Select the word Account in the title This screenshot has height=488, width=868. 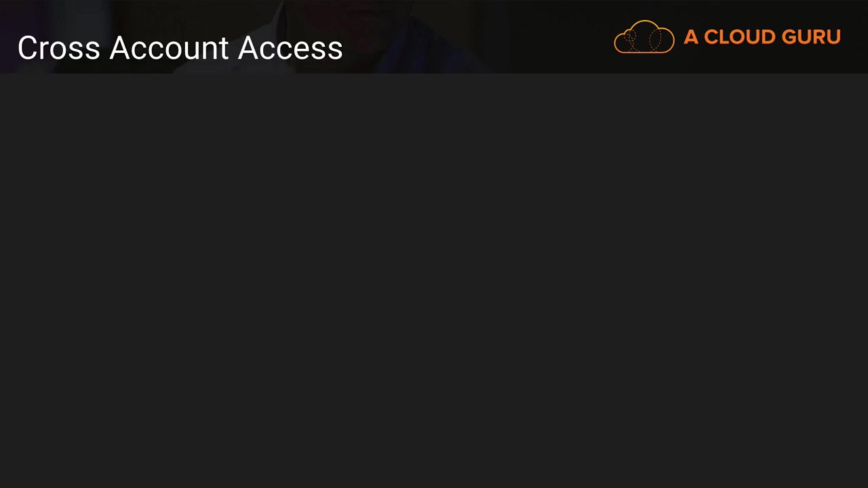click(x=170, y=48)
